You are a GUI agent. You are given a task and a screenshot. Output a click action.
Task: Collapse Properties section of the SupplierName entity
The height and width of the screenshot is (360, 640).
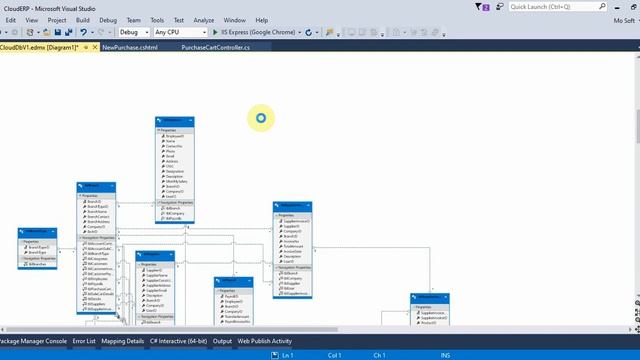139,264
